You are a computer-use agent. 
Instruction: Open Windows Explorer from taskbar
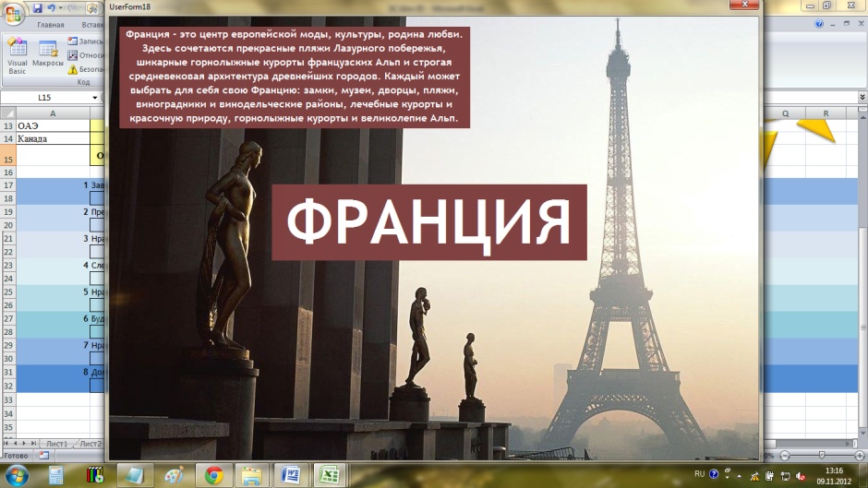pyautogui.click(x=251, y=475)
